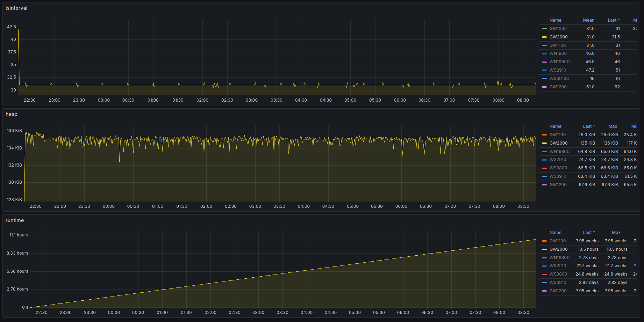The width and height of the screenshot is (644, 322).
Task: Click WN1980C purple swatch in isinterval legend
Action: [x=544, y=62]
